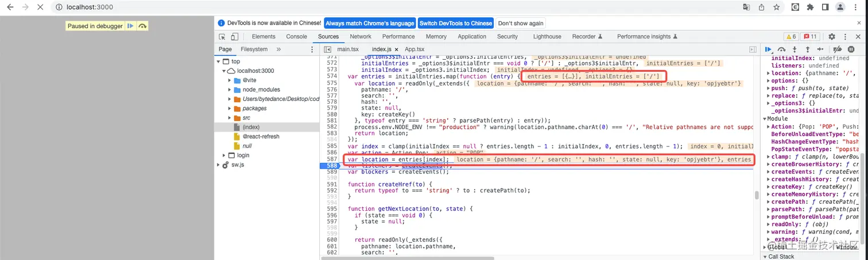Open the Security tab
The width and height of the screenshot is (868, 260).
pyautogui.click(x=507, y=37)
